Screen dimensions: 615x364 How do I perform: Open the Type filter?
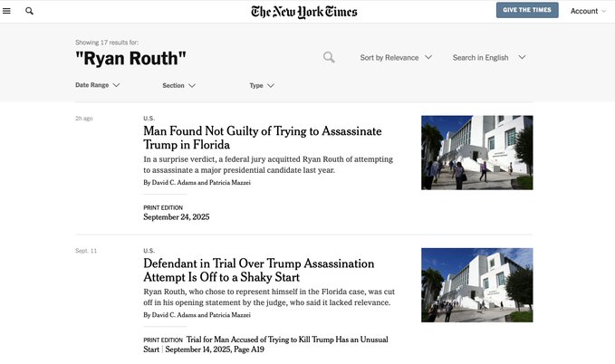tap(262, 85)
